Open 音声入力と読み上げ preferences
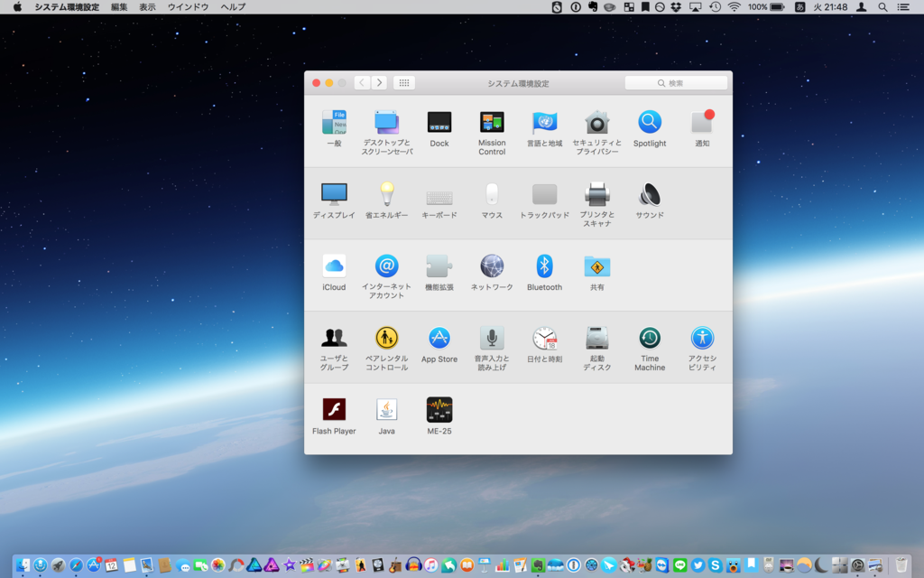This screenshot has width=924, height=578. pyautogui.click(x=492, y=349)
